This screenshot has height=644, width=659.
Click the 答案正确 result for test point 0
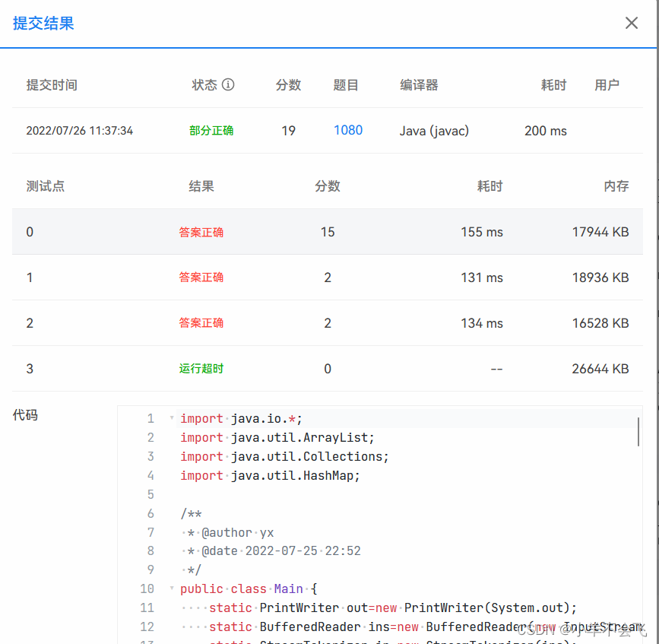[201, 232]
